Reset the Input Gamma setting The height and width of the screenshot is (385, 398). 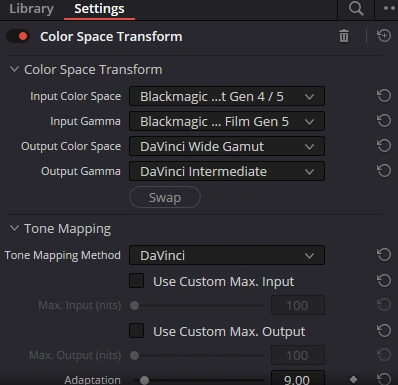(x=384, y=121)
